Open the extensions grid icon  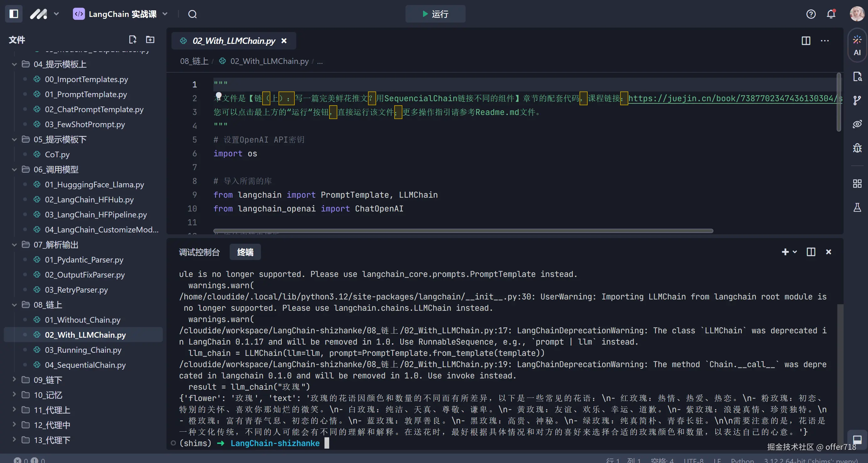(857, 184)
